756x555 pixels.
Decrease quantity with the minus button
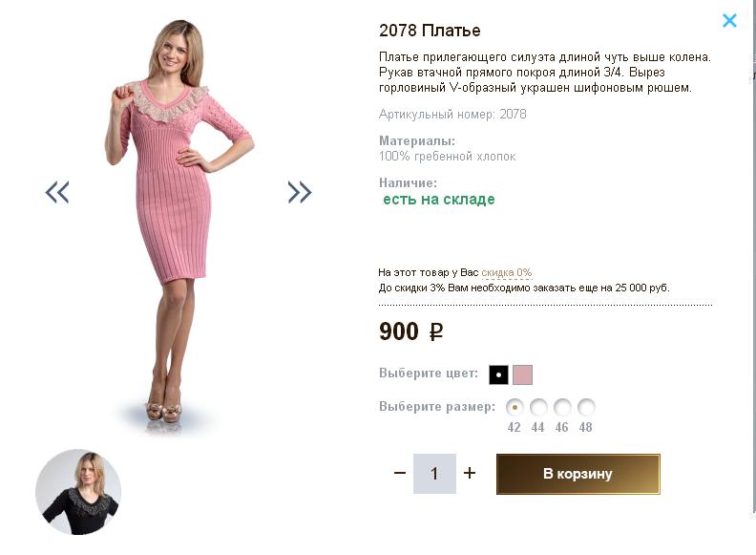(x=400, y=473)
